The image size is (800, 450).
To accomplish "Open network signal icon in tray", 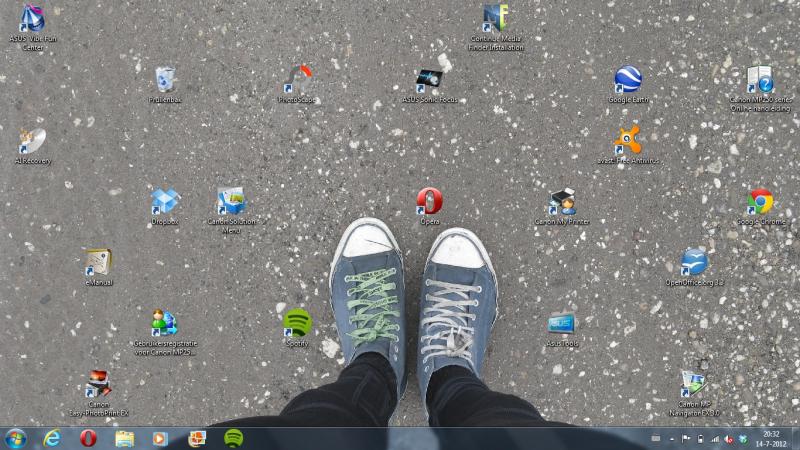I will tap(715, 439).
